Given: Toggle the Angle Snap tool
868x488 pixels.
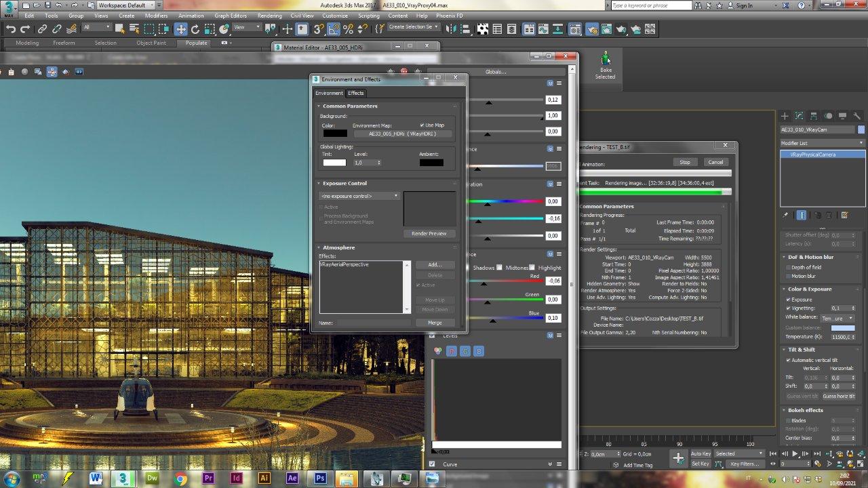Looking at the screenshot, I should pos(334,29).
